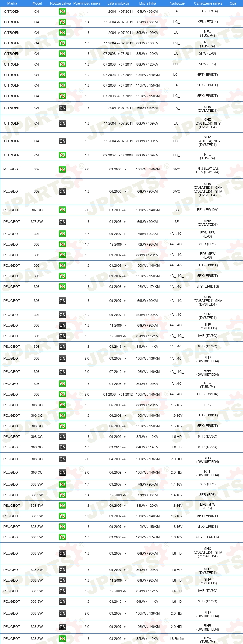This screenshot has height=644, width=243.
Task: Click the Opis column header
Action: click(x=233, y=3)
